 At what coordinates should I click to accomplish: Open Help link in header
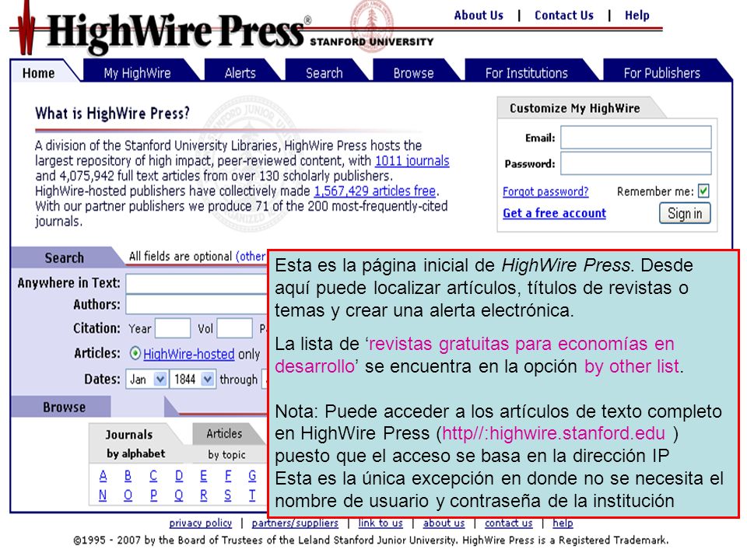637,16
